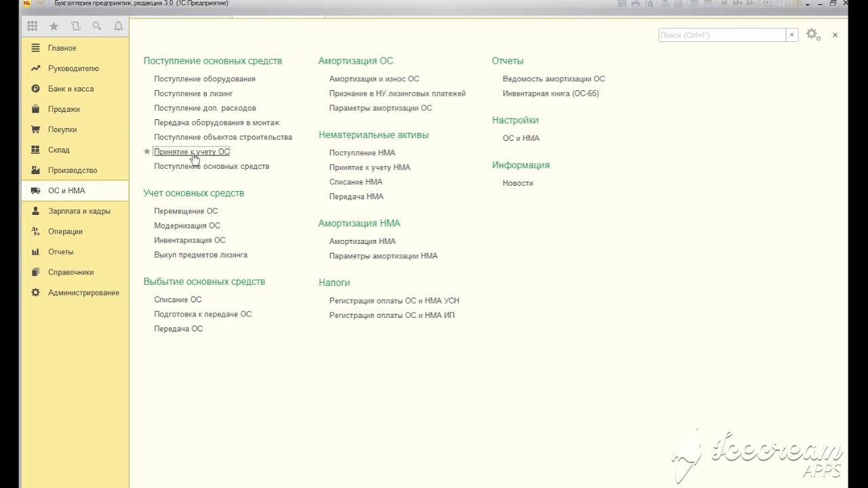Click the Поиск (Ctrl+F) search field
The width and height of the screenshot is (868, 488).
(x=722, y=35)
